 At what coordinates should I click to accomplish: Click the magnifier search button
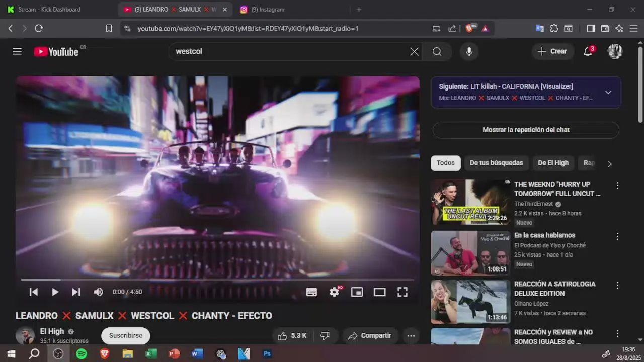(437, 51)
